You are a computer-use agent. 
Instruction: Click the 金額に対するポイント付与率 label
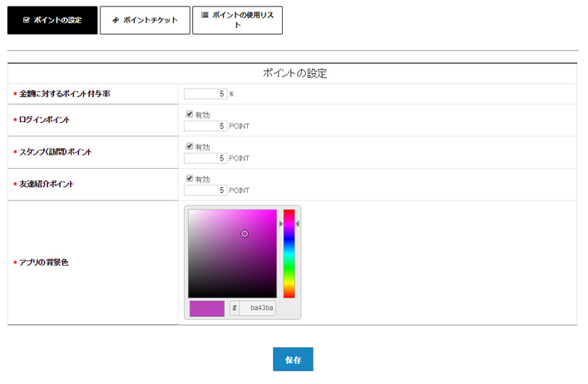point(65,94)
